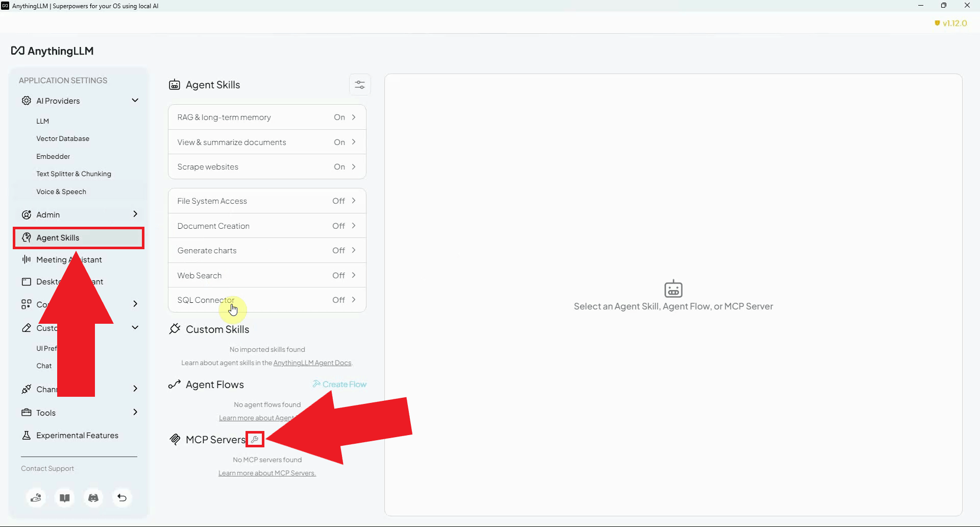Image resolution: width=980 pixels, height=527 pixels.
Task: Click the Experimental Features flask icon
Action: coord(27,435)
